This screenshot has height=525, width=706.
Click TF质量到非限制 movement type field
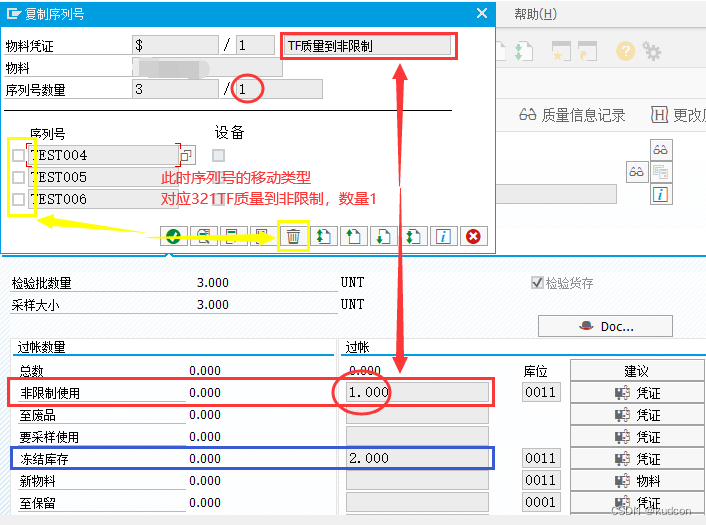(x=367, y=45)
